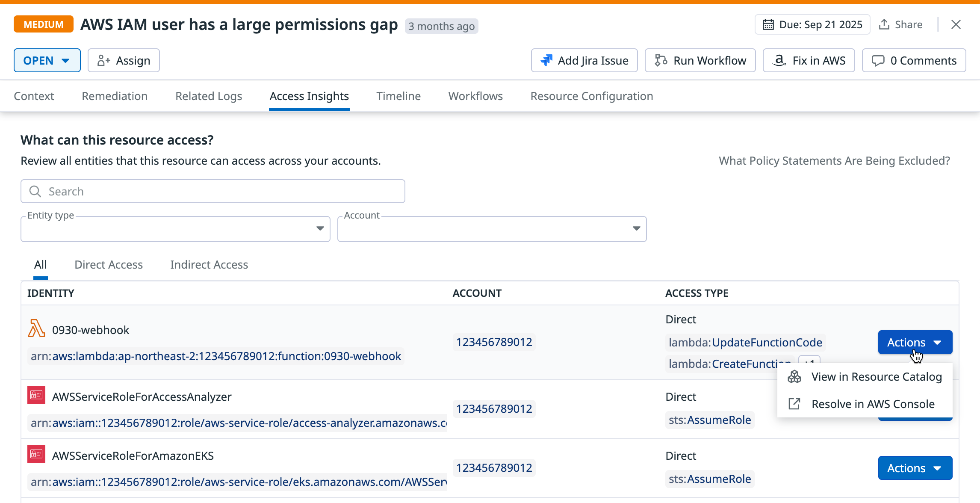The image size is (980, 503).
Task: Click sts:AssumeRole tag in AmazonEKS row
Action: pyautogui.click(x=710, y=479)
